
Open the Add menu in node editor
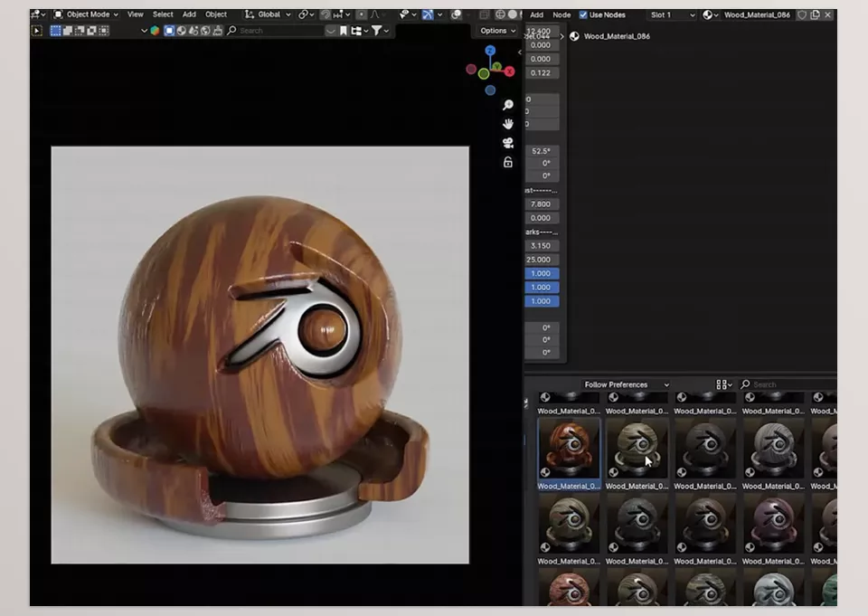coord(536,15)
